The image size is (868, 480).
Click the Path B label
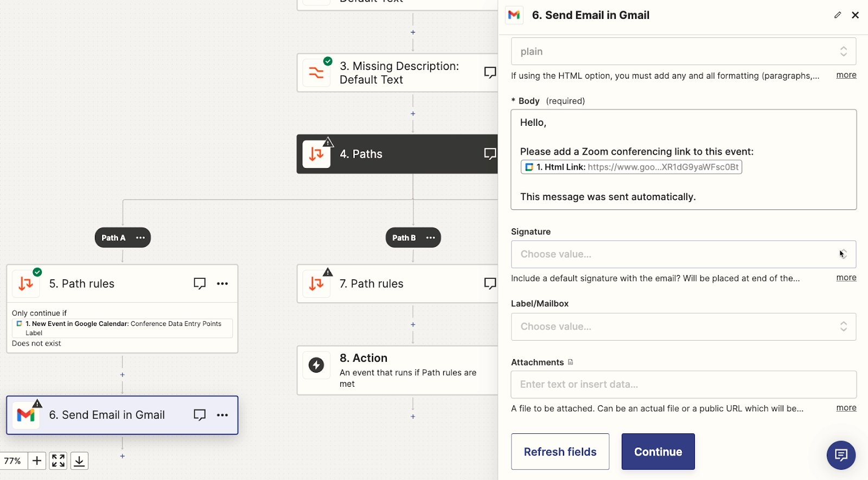[x=404, y=238]
